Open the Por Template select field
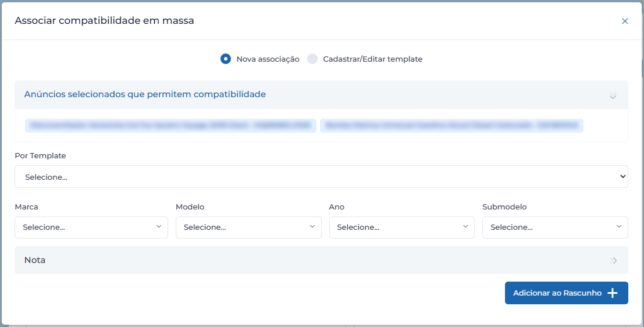This screenshot has height=327, width=644. [321, 177]
